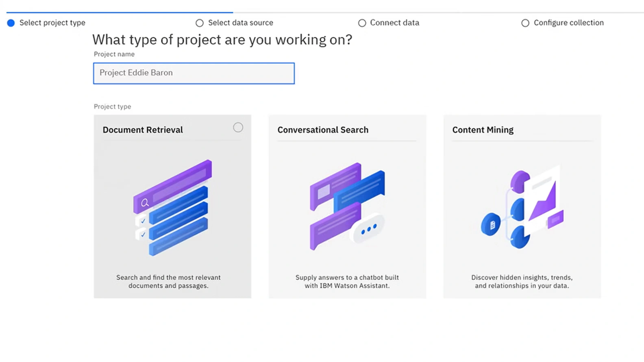Screen dimensions: 644x362
Task: Click the blue document circle in Content Mining graphic
Action: [491, 224]
